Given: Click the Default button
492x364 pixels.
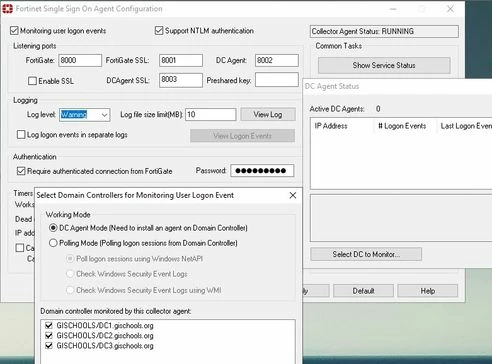Looking at the screenshot, I should point(363,291).
